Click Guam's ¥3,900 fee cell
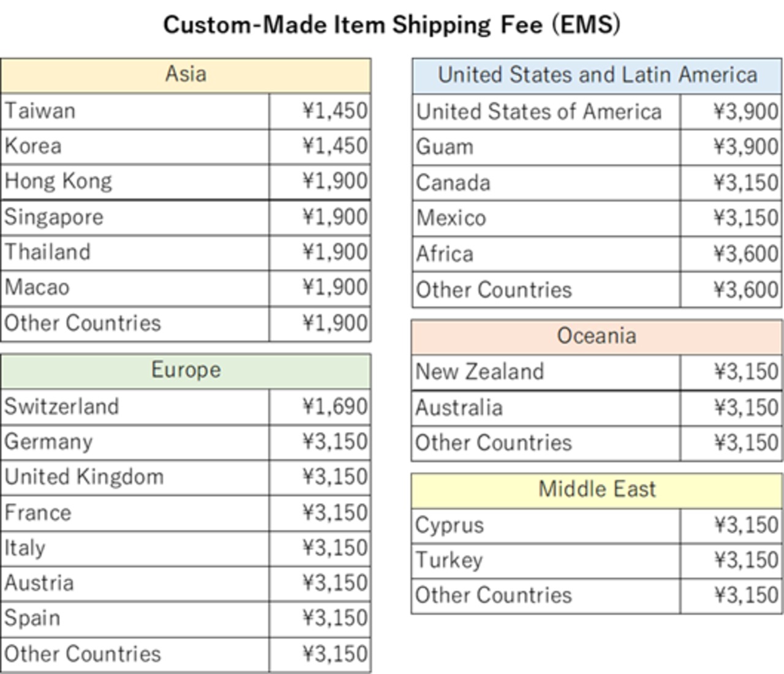Screen dimensions: 784x674 [731, 148]
